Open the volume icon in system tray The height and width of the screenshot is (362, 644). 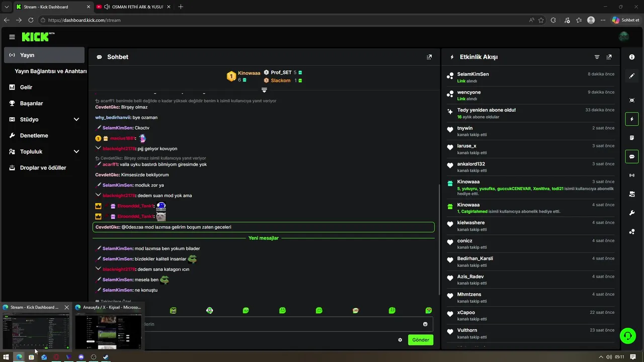click(609, 357)
